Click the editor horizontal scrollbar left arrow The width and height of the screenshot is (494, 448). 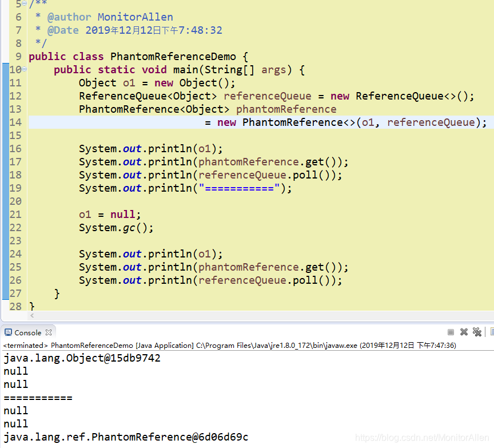(32, 315)
